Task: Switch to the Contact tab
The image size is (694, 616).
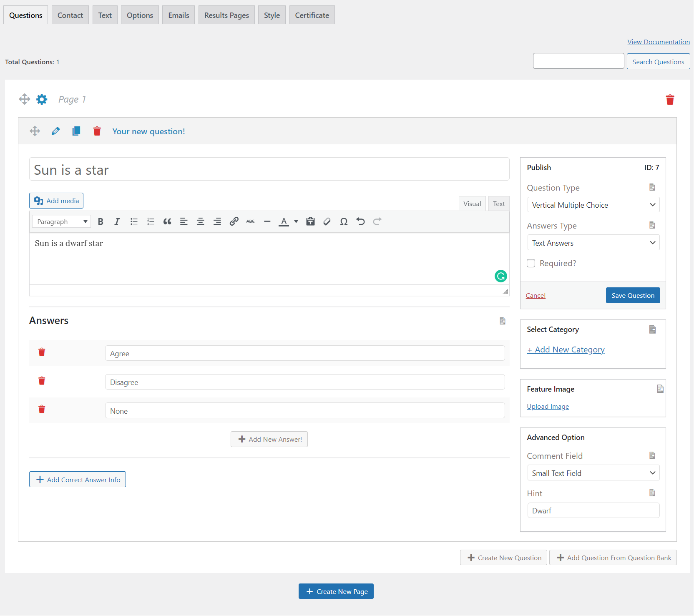Action: click(x=70, y=15)
